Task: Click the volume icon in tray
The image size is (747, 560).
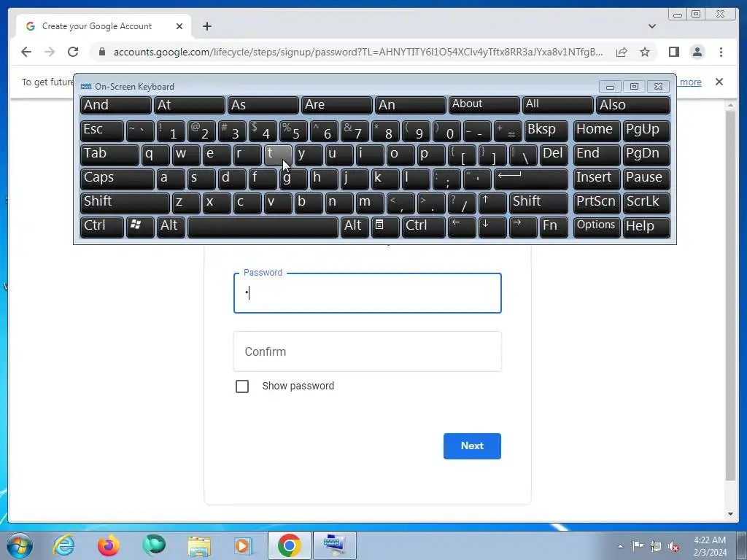Action: tap(673, 546)
